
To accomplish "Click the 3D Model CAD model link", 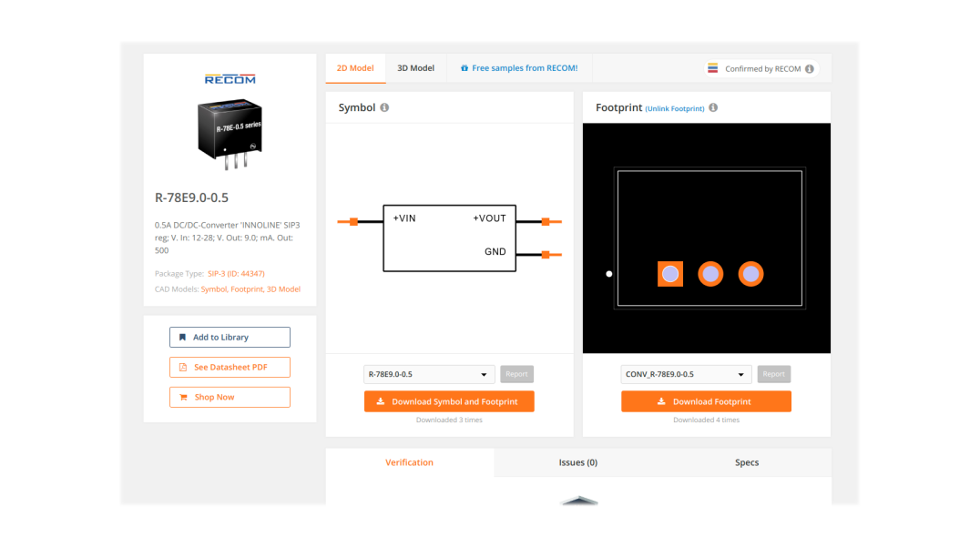I will [284, 289].
